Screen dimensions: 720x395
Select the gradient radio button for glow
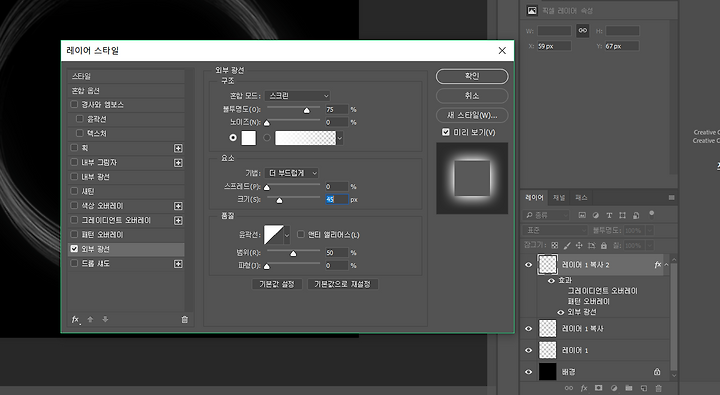pos(267,137)
